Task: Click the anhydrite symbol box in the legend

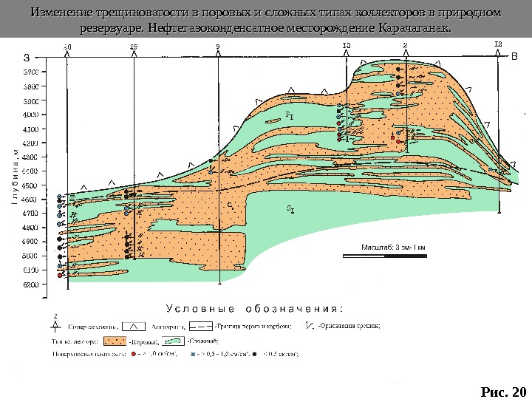Action: pyautogui.click(x=134, y=327)
